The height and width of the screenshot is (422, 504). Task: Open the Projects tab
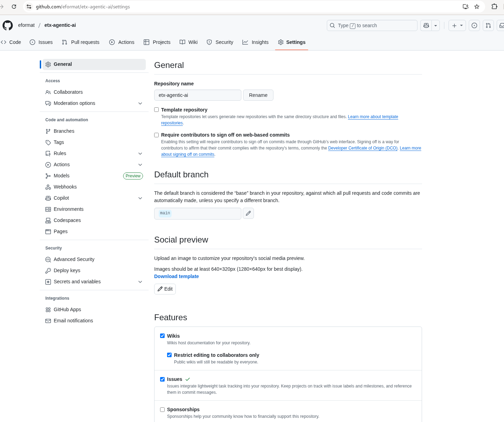click(157, 42)
